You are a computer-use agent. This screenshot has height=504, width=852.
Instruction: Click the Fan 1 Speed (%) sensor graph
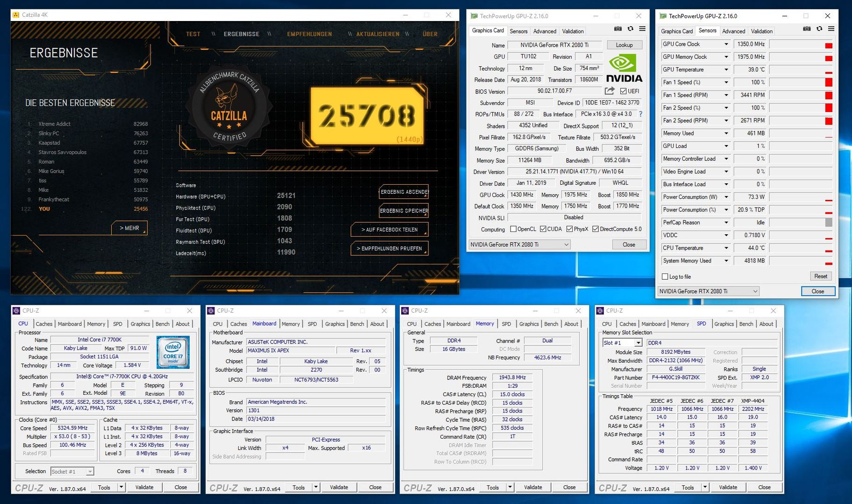pos(801,83)
